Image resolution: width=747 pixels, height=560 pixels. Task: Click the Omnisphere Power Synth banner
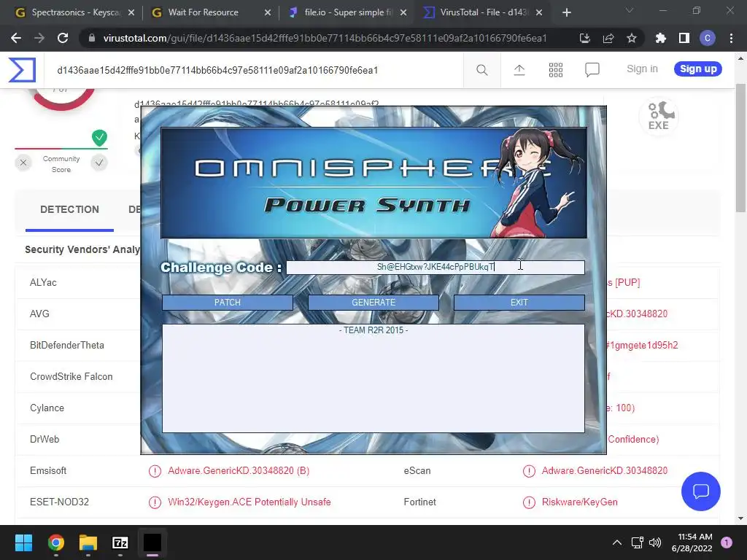pos(373,182)
